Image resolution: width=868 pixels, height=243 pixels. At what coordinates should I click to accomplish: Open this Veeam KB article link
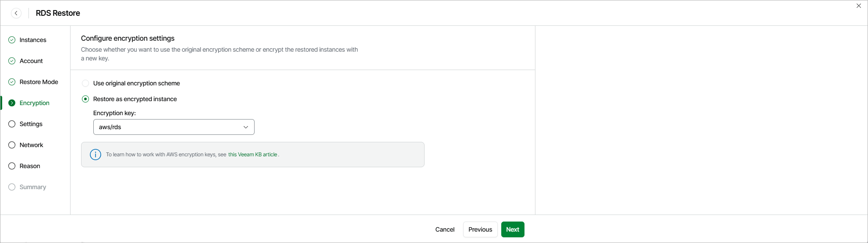click(253, 155)
